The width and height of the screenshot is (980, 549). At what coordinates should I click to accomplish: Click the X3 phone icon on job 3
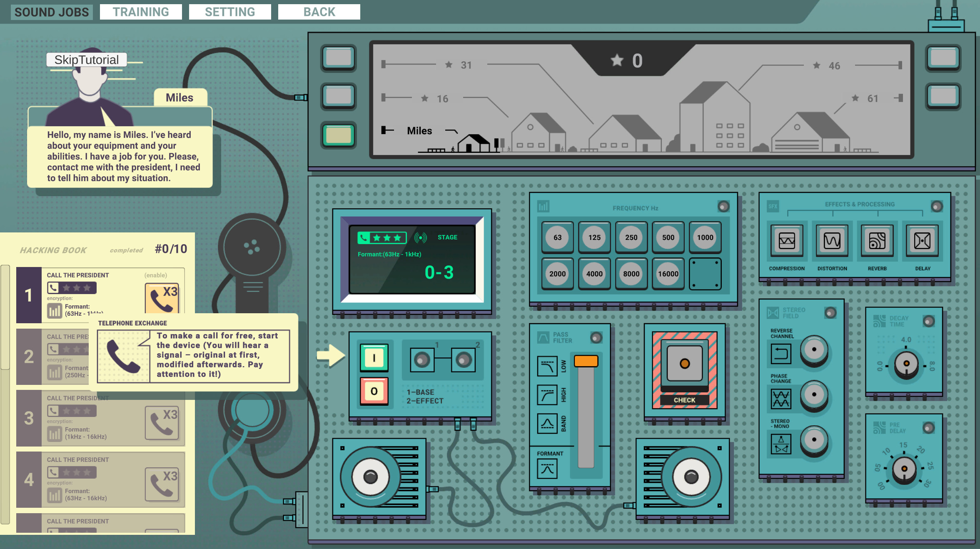coord(162,423)
